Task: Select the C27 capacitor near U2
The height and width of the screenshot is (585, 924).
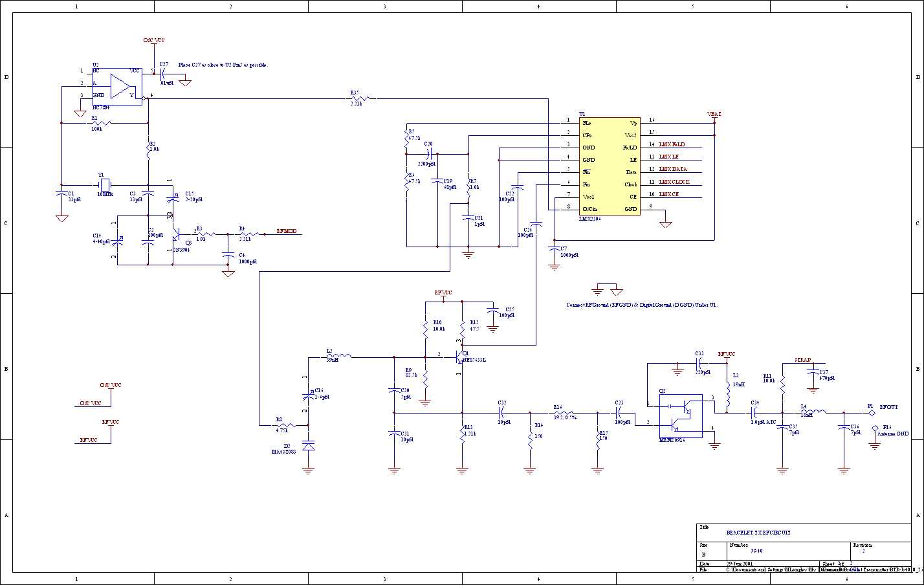Action: pyautogui.click(x=163, y=75)
